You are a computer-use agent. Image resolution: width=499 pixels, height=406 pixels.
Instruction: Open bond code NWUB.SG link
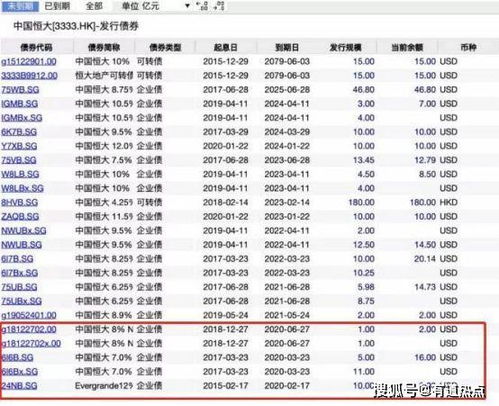[x=21, y=245]
